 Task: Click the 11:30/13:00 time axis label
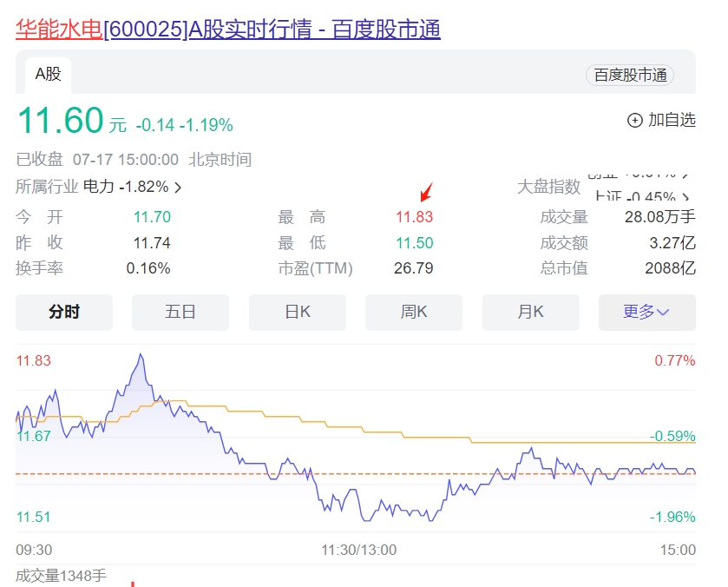point(358,550)
